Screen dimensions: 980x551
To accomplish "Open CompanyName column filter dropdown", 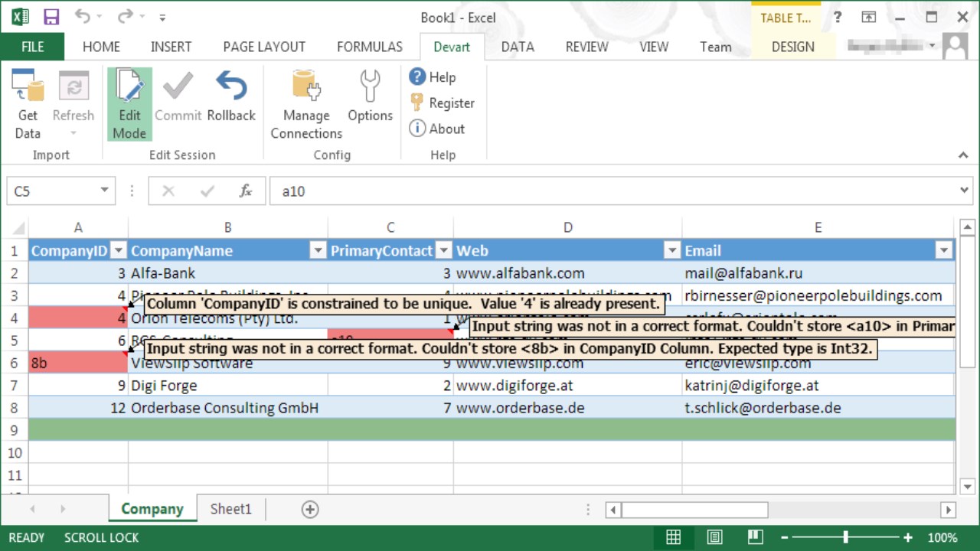I will [318, 250].
